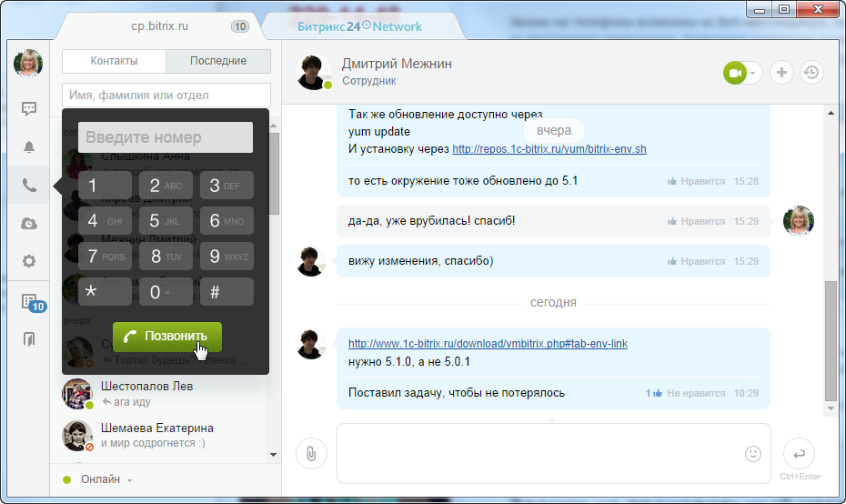The height and width of the screenshot is (504, 846).
Task: Click the message text input area
Action: (x=554, y=454)
